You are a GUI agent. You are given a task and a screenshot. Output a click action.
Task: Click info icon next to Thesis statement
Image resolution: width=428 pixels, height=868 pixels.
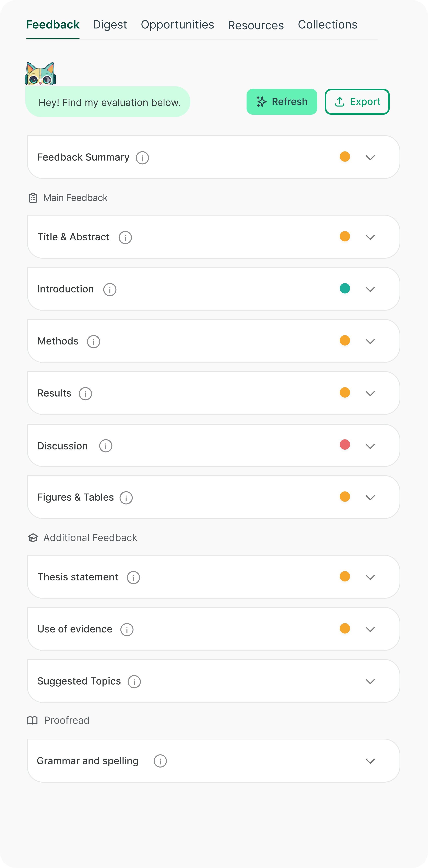[133, 578]
